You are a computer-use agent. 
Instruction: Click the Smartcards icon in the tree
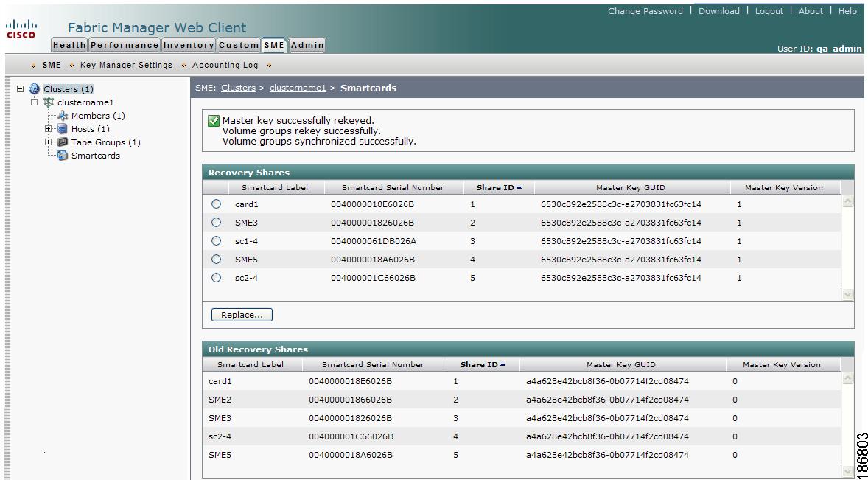point(63,156)
